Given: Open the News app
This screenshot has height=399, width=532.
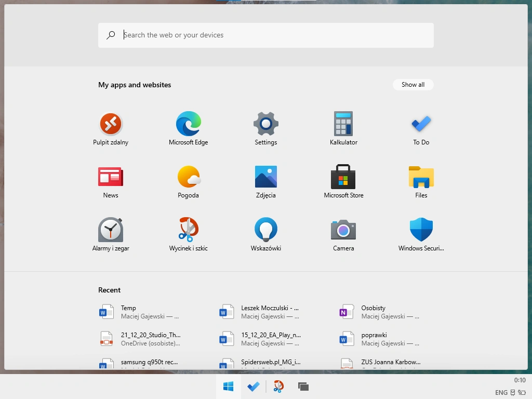Looking at the screenshot, I should (111, 182).
